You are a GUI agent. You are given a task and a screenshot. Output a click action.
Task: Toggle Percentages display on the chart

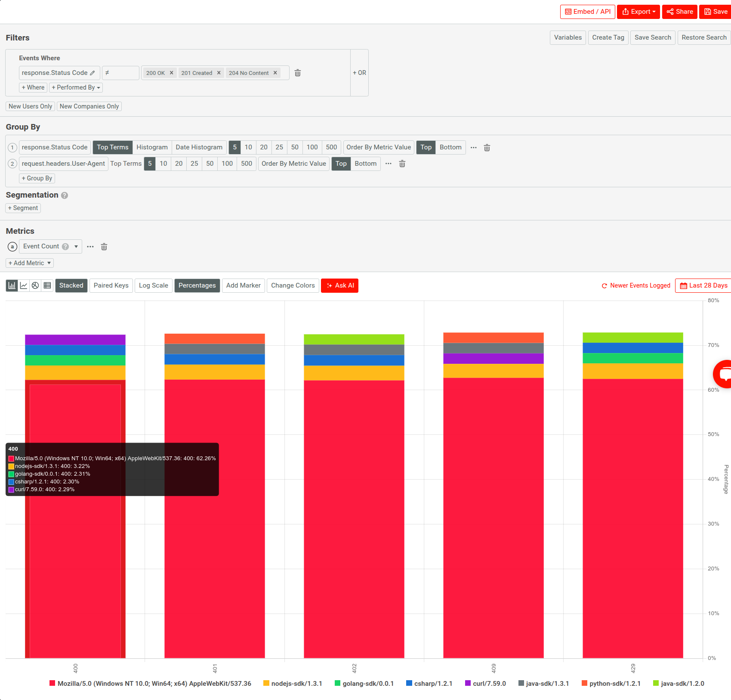[x=197, y=285]
